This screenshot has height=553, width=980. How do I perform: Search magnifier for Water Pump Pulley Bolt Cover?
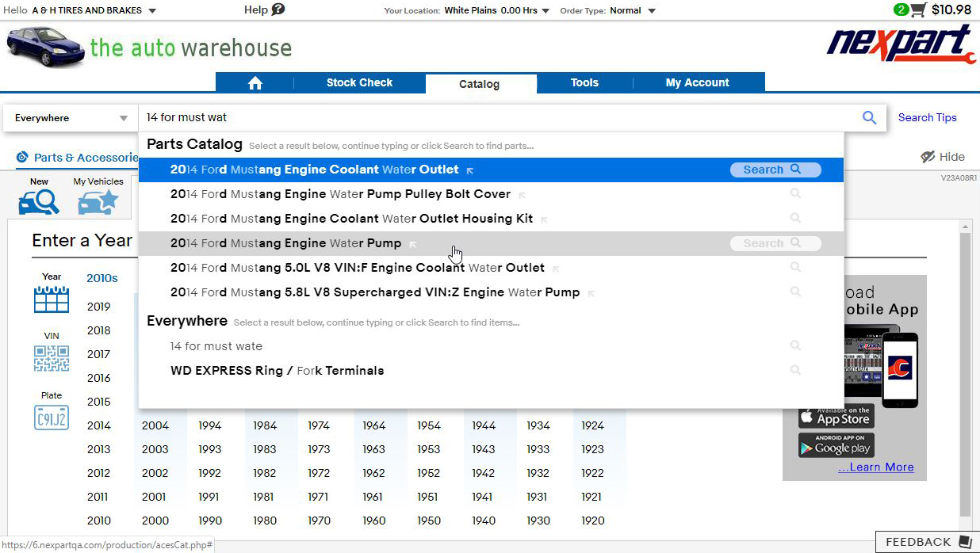tap(795, 194)
